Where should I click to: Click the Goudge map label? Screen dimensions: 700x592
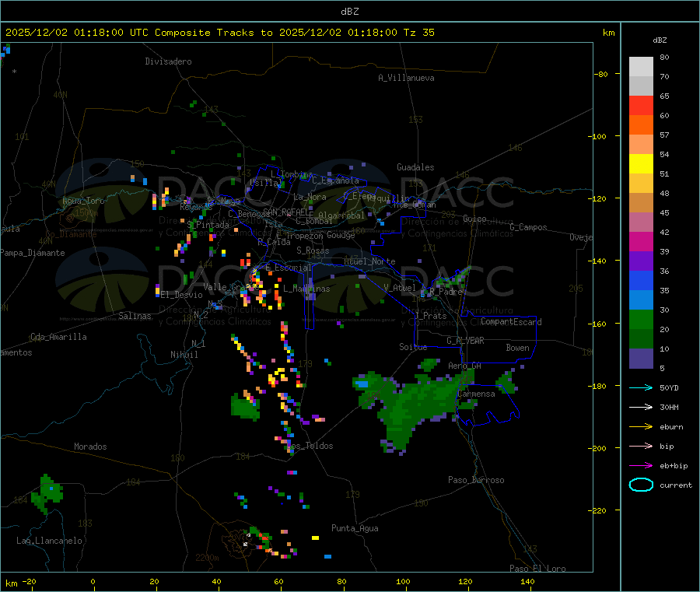click(341, 235)
